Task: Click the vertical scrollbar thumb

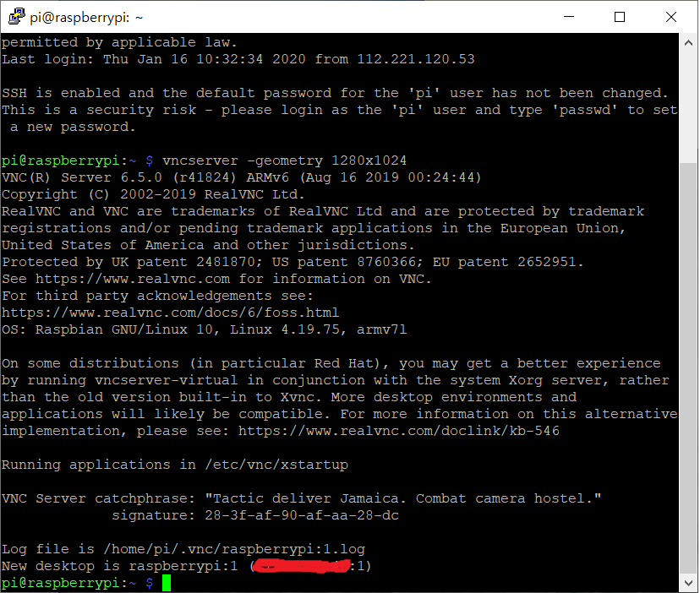Action: tap(688, 369)
